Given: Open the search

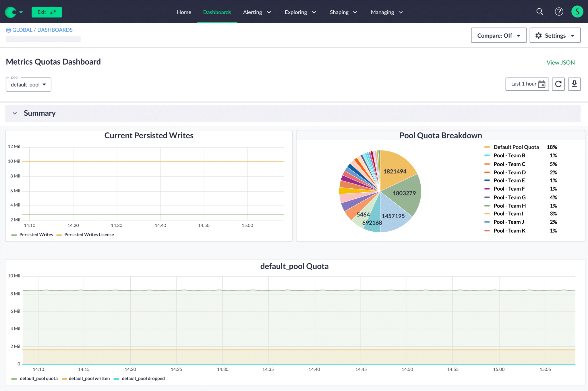Looking at the screenshot, I should point(539,11).
